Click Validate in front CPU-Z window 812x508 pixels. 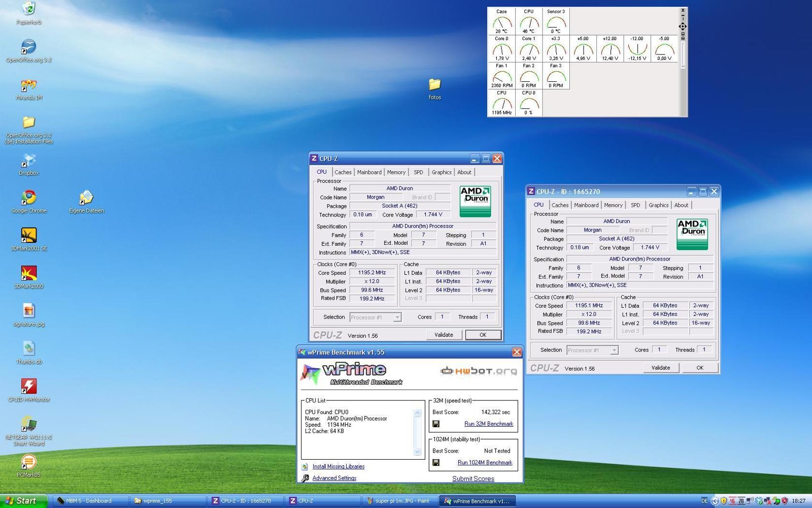[444, 335]
